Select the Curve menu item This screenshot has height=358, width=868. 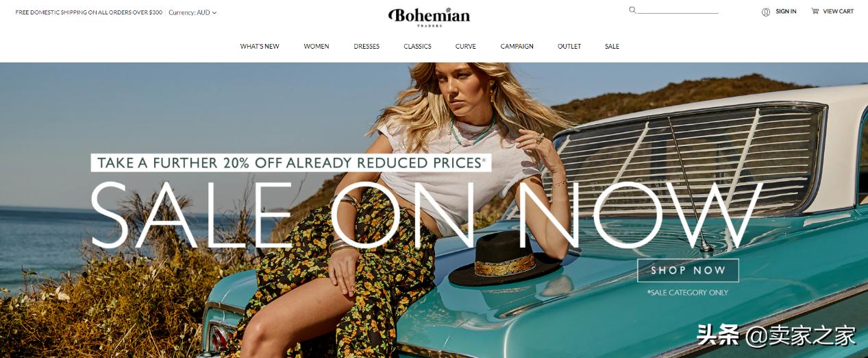tap(466, 47)
